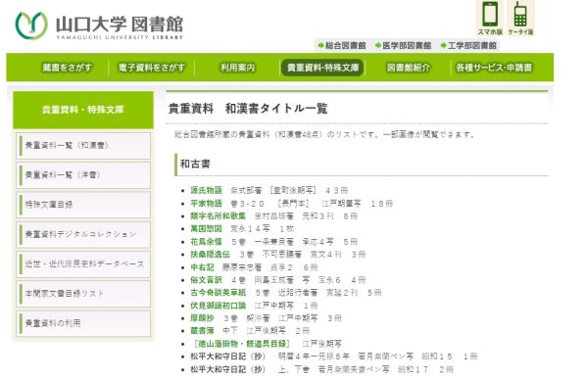Open the 各種サービス・申請書 menu
This screenshot has height=381, width=588.
tap(494, 68)
